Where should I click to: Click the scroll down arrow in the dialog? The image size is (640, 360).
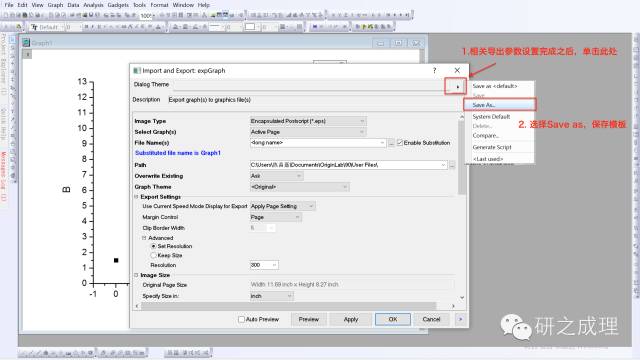click(x=462, y=298)
